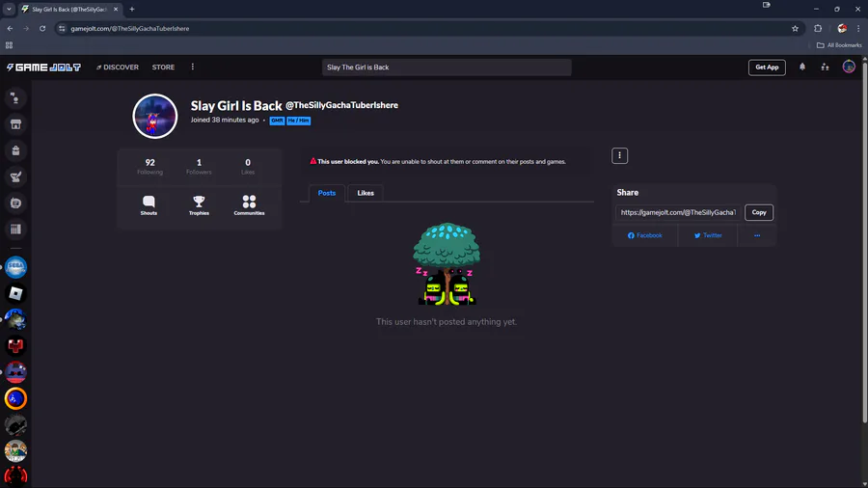Open notifications bell icon
Viewport: 868px width, 488px height.
click(802, 67)
